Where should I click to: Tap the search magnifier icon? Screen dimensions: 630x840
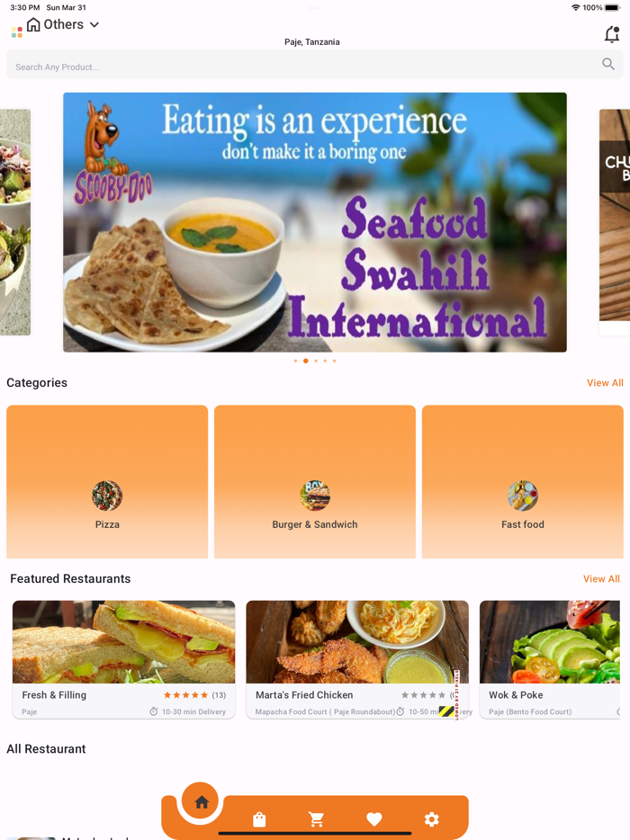pyautogui.click(x=608, y=64)
